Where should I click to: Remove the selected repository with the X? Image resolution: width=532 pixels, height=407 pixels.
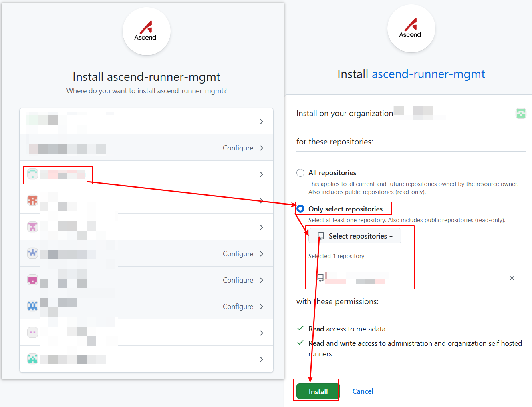(512, 278)
